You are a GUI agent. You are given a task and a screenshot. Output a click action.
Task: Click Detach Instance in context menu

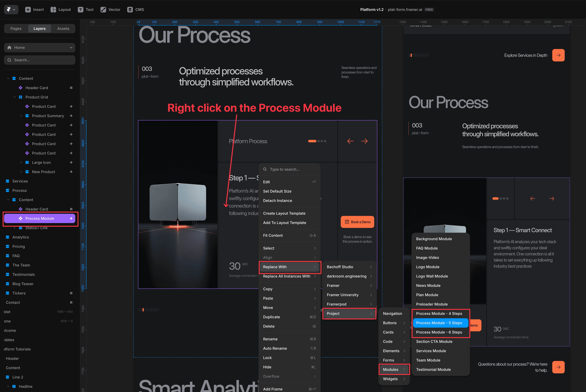coord(277,201)
